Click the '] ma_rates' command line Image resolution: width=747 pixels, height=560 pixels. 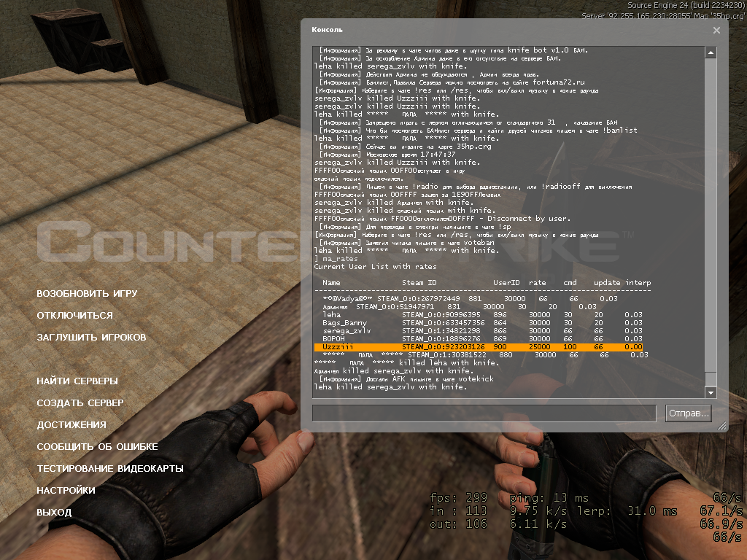pos(336,259)
